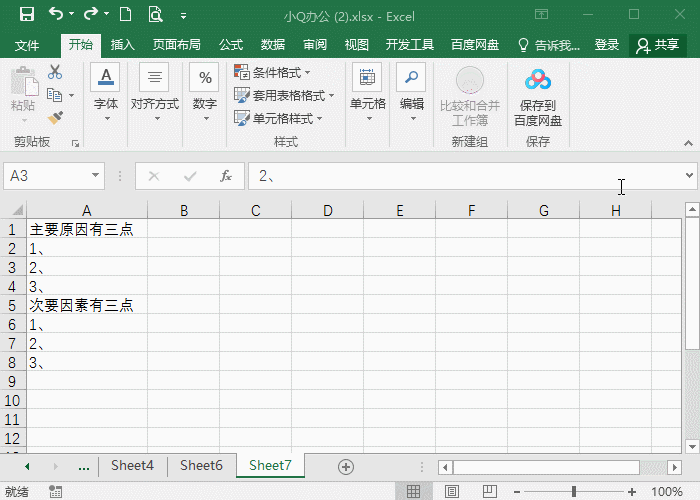Screen dimensions: 700x500
Task: Open the Sheet6 worksheet tab
Action: [201, 466]
